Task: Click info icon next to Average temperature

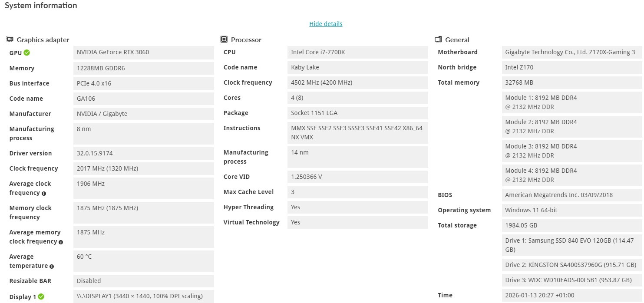Action: coord(52,266)
